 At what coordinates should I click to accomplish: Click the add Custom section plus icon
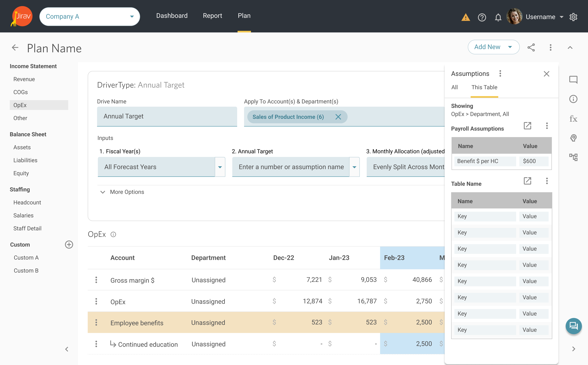pyautogui.click(x=69, y=245)
